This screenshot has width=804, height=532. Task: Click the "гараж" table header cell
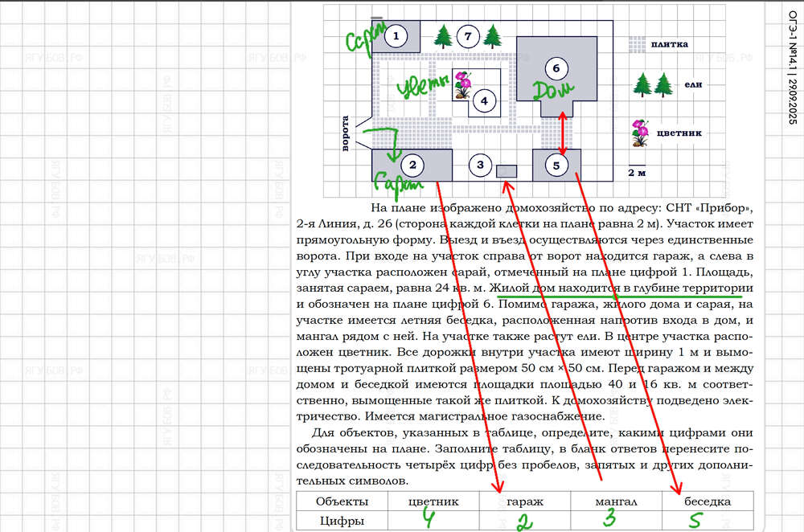[524, 501]
